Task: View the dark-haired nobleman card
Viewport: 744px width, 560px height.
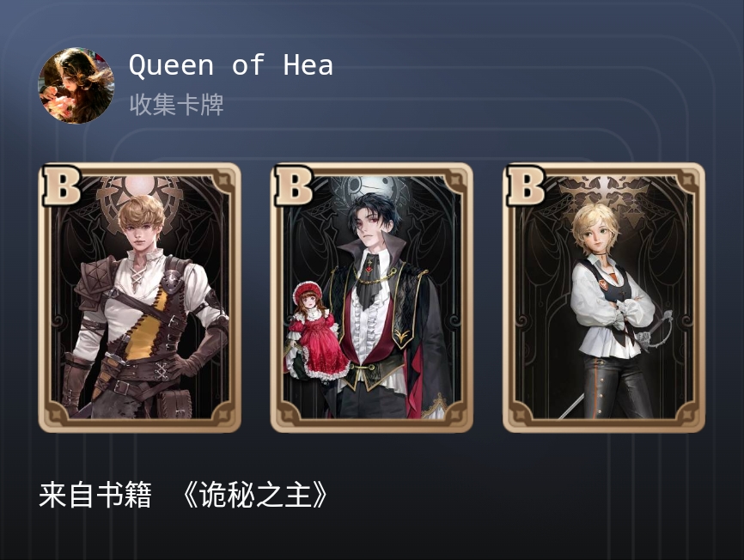Action: [371, 298]
